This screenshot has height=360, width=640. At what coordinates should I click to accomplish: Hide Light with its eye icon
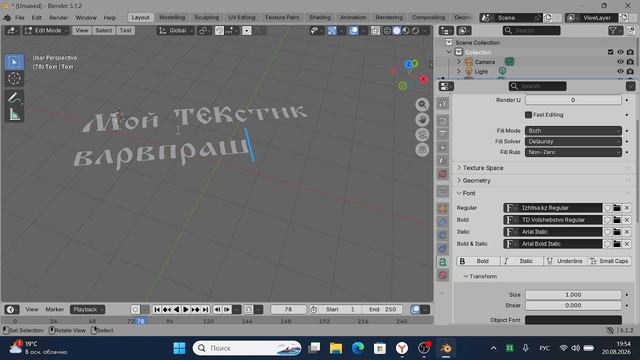click(620, 71)
